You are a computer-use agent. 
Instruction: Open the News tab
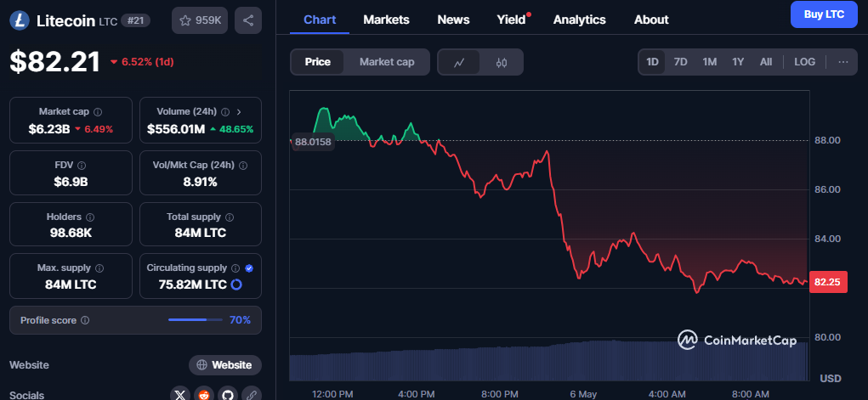coord(453,20)
